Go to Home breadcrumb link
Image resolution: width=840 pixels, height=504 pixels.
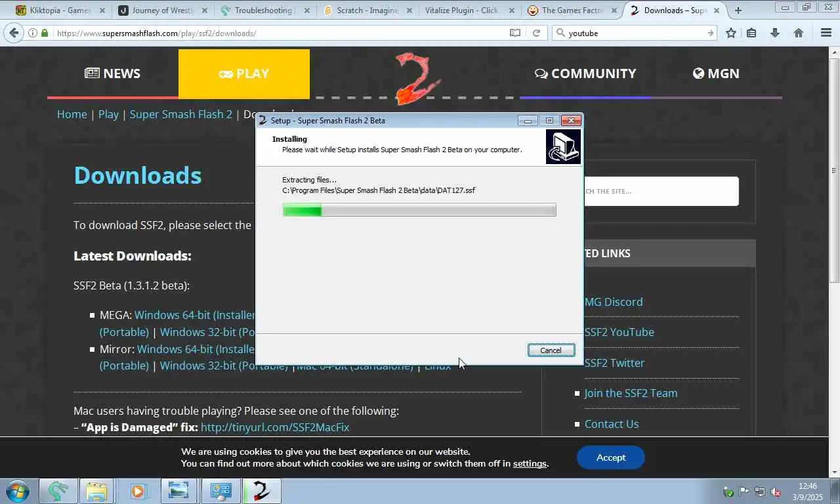(72, 114)
